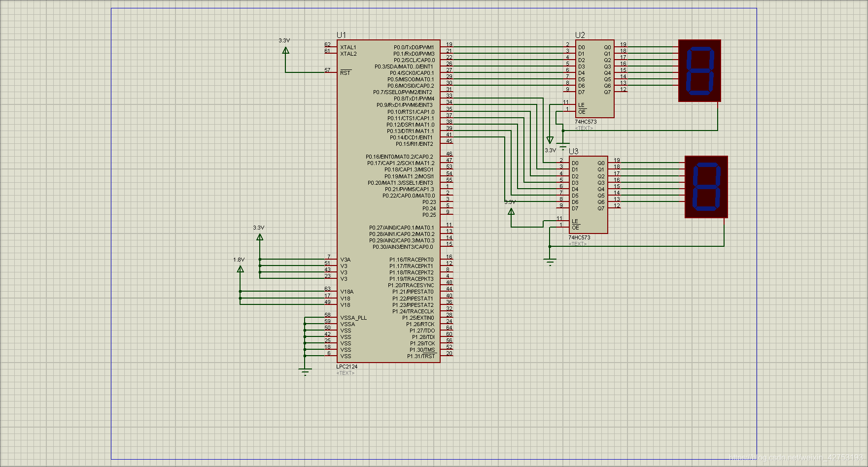Click the D0 pin label on U3
Image resolution: width=868 pixels, height=467 pixels.
[575, 163]
